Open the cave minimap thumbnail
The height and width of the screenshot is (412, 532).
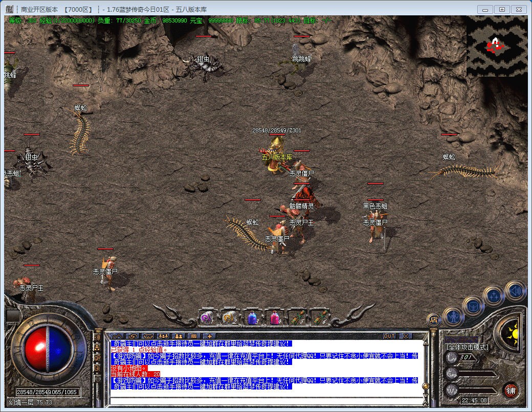coord(497,46)
